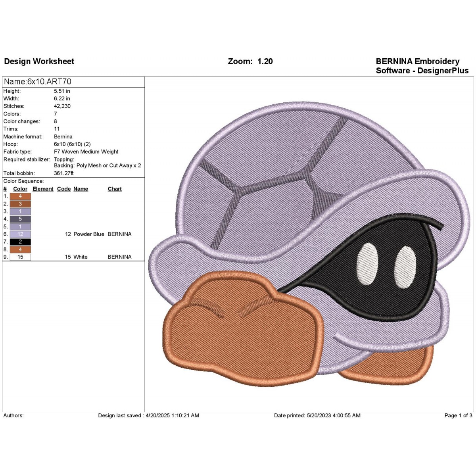This screenshot has height=476, width=476.
Task: Select the Powder Blue thread name
Action: [89, 234]
